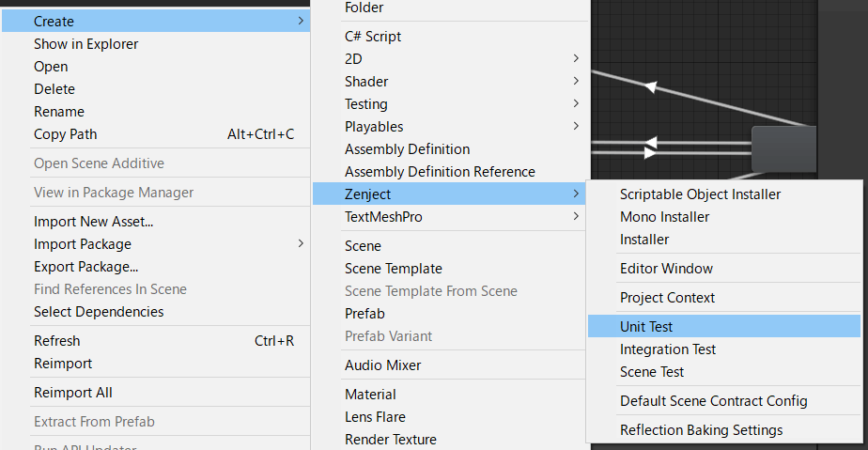Select Unit Test from Zenject menu
The image size is (868, 450).
(646, 327)
